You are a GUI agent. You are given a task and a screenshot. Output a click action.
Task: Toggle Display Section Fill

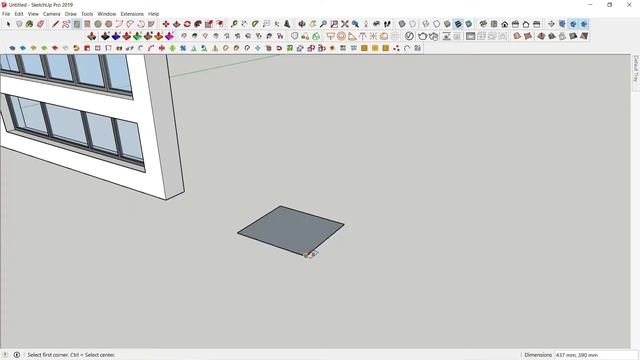584,24
